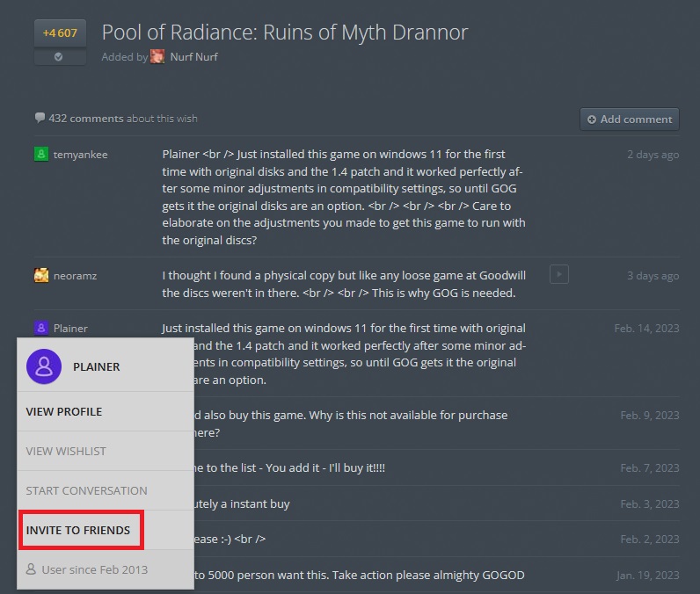
Task: Click the PLAINER name in popup header
Action: (97, 366)
